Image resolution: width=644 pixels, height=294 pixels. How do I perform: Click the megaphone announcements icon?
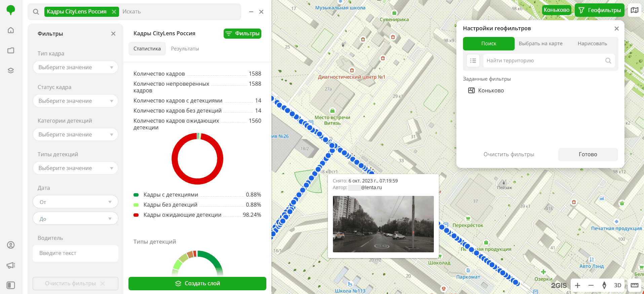(x=11, y=265)
